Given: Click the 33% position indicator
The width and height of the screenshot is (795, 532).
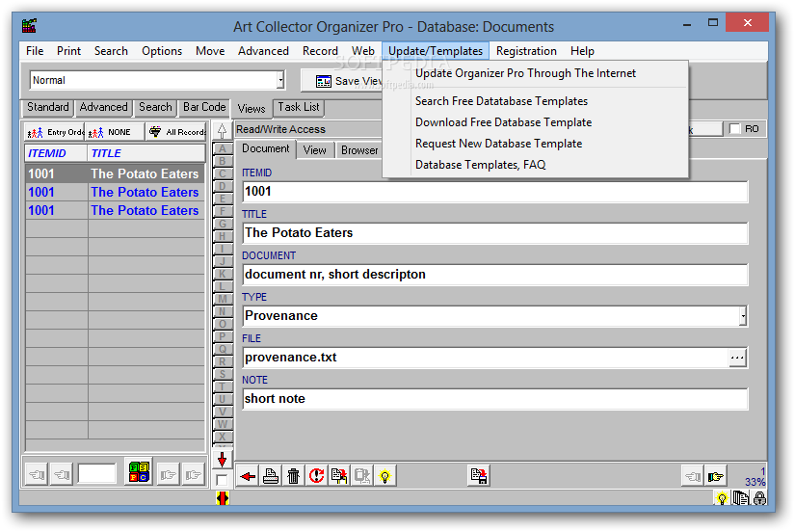Looking at the screenshot, I should (755, 482).
